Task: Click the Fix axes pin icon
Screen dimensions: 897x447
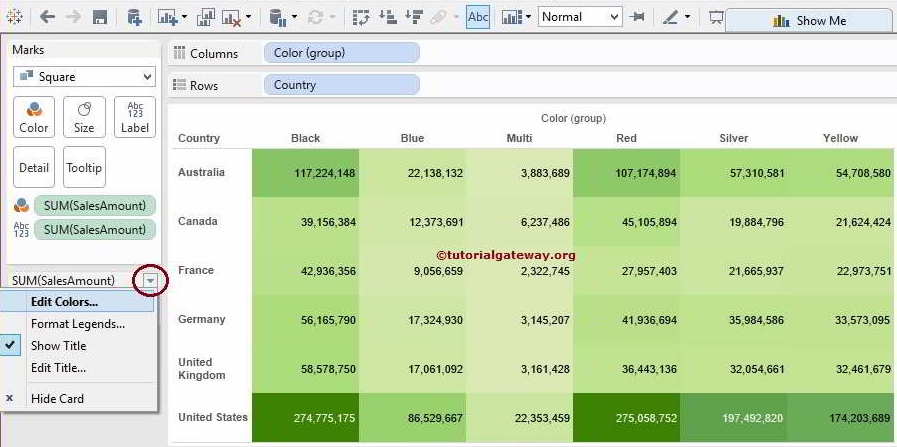Action: (637, 17)
